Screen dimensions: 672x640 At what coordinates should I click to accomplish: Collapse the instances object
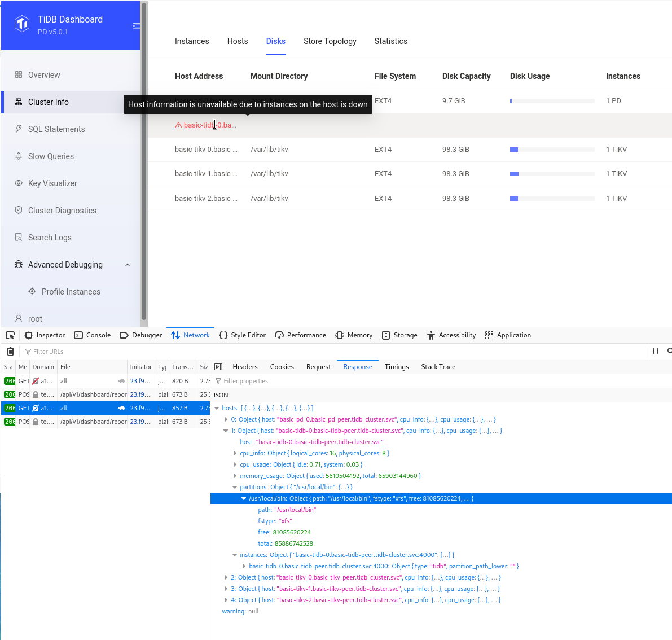point(235,555)
